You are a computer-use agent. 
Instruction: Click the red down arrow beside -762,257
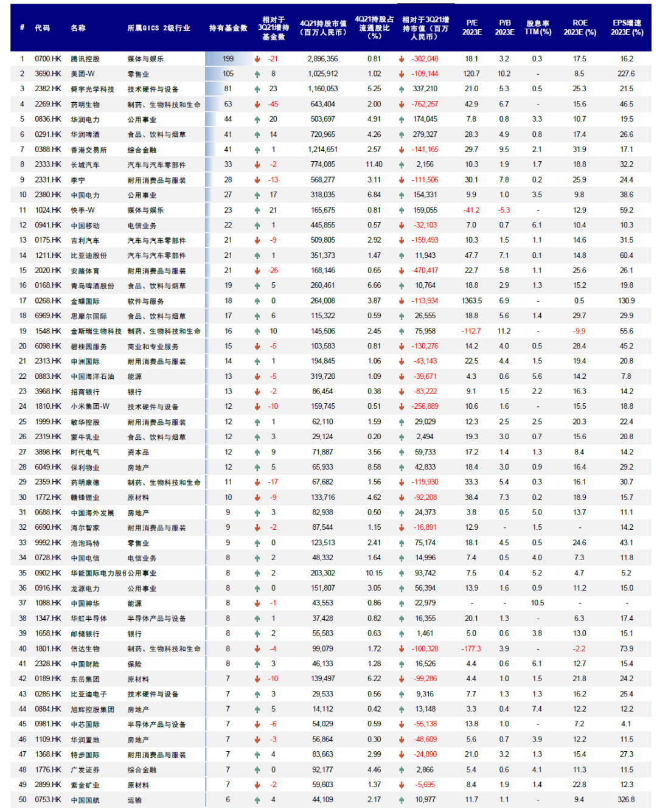coord(401,104)
